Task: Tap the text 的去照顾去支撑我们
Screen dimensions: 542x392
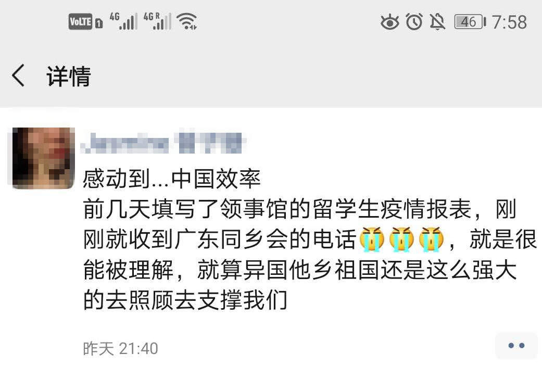Action: (185, 300)
